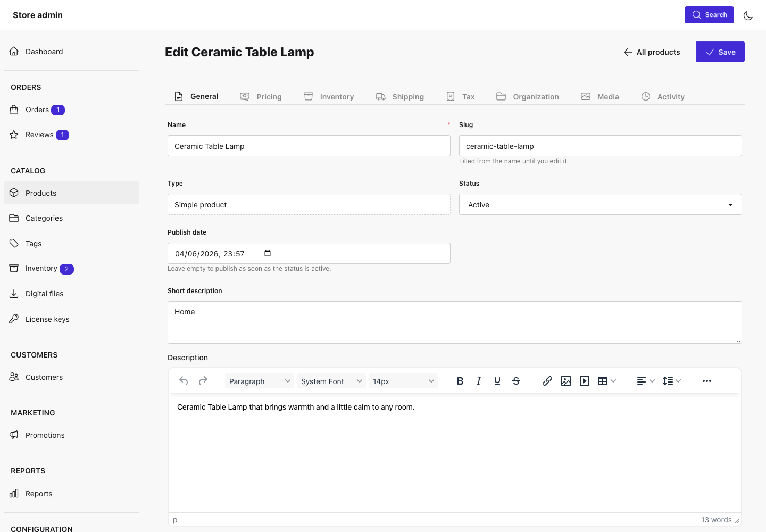Show more editor toolbar options
This screenshot has height=532, width=766.
tap(707, 381)
